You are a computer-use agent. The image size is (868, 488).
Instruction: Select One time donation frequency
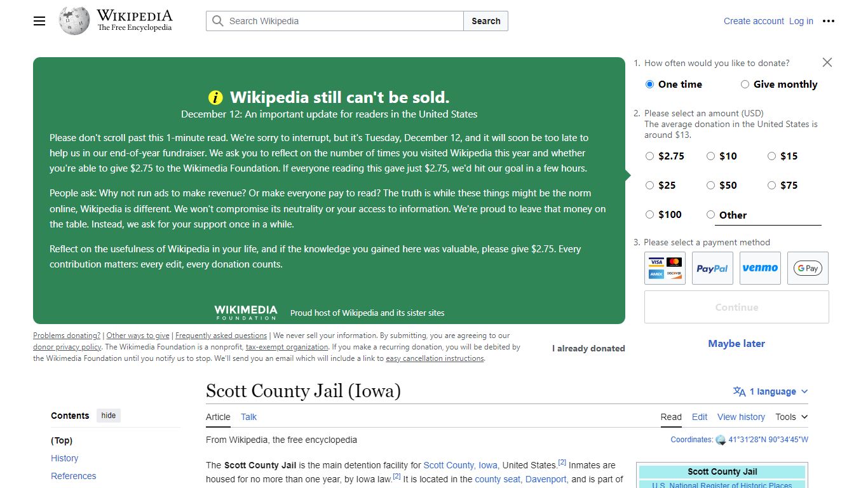coord(649,85)
